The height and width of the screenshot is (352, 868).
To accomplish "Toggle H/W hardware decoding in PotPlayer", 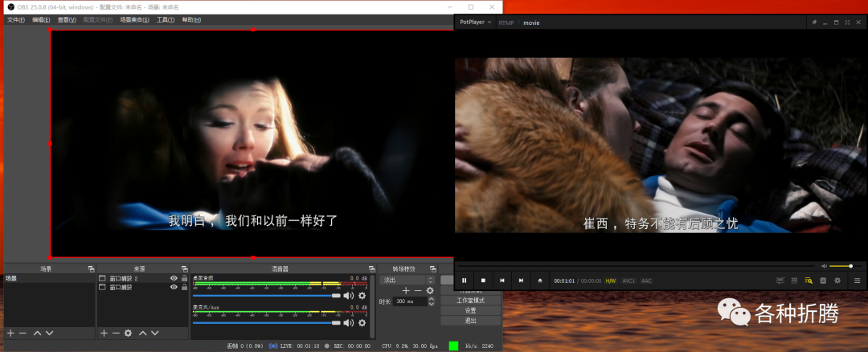I will tap(611, 280).
